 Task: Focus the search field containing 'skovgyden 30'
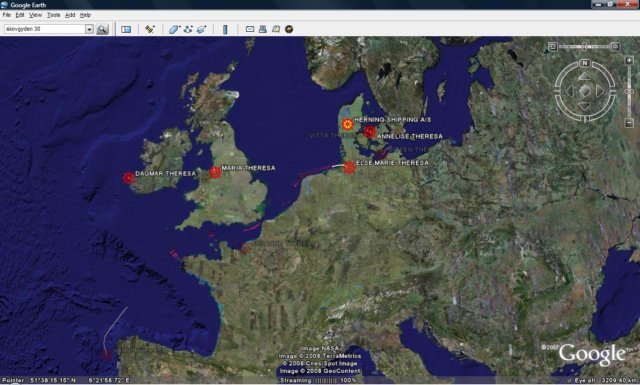coord(44,29)
